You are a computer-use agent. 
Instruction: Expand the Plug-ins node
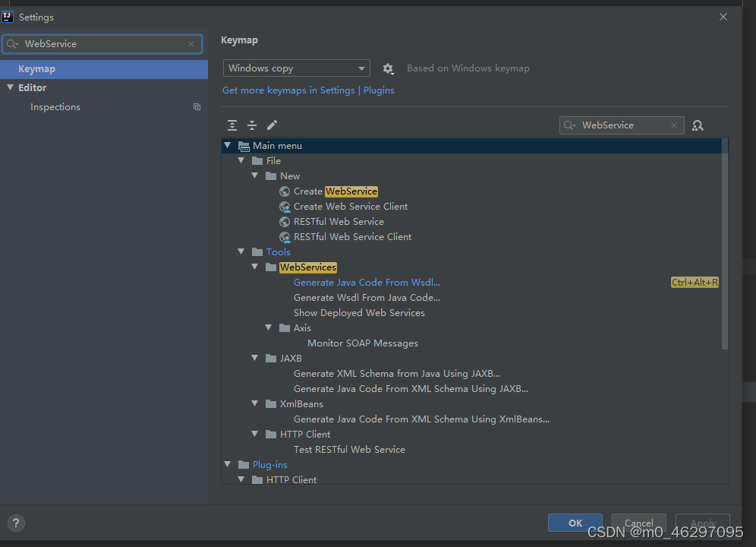[x=228, y=463]
